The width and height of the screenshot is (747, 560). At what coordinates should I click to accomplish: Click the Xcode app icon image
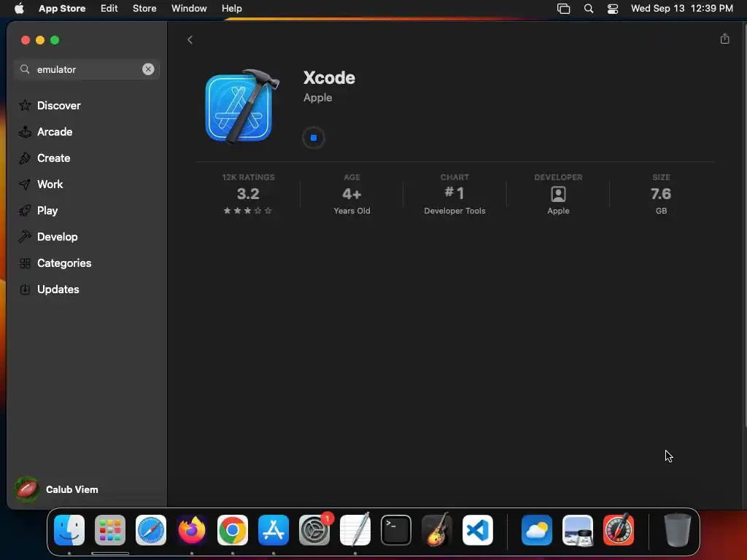pos(241,106)
